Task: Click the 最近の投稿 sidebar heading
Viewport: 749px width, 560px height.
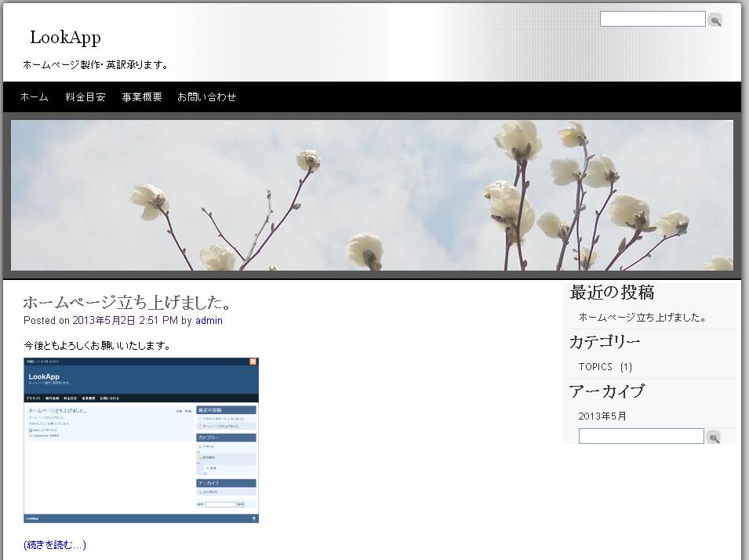Action: tap(612, 293)
